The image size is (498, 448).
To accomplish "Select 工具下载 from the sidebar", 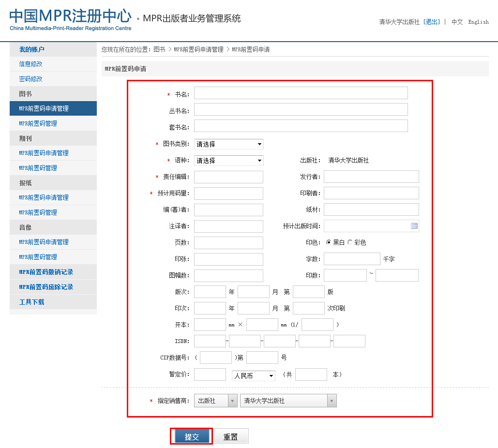I will click(31, 302).
